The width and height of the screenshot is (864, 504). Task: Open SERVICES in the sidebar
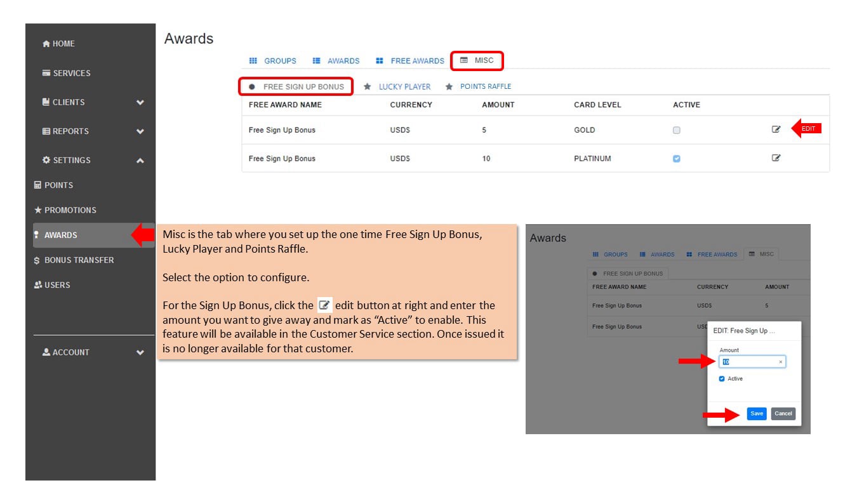(66, 73)
